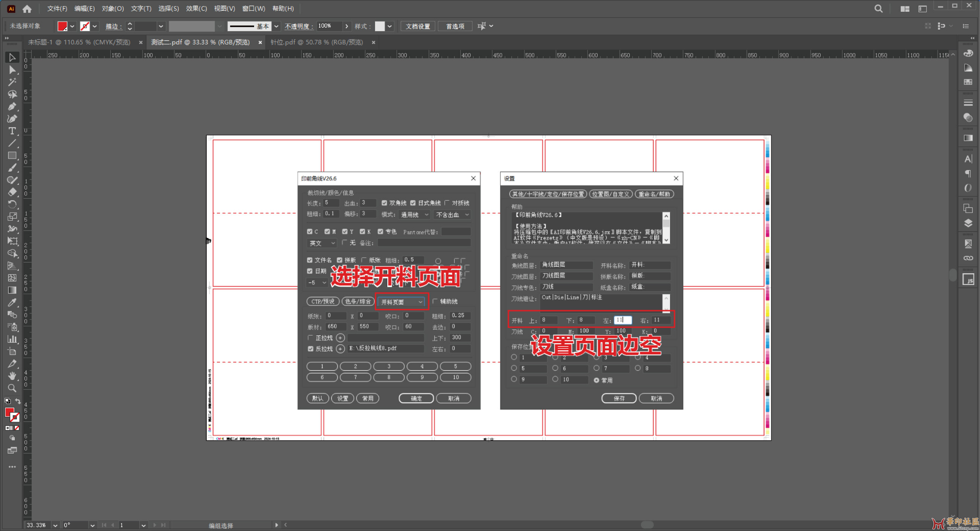Select the Lasso tool
Viewport: 980px width, 531px height.
12,95
